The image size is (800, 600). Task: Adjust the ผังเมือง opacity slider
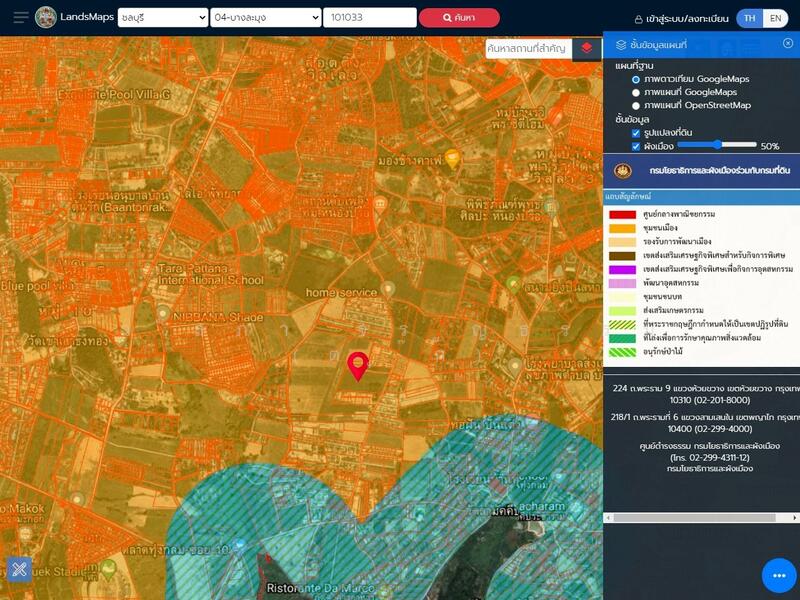(717, 146)
